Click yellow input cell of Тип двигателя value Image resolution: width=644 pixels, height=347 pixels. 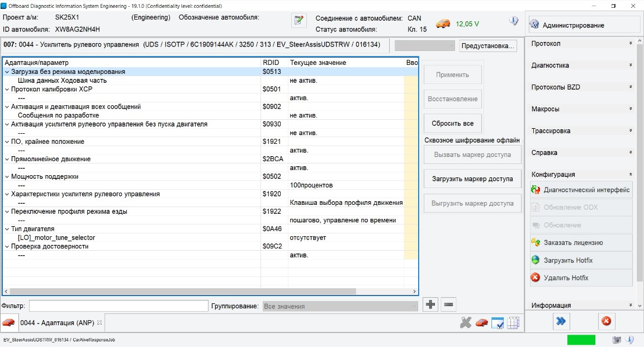(411, 238)
